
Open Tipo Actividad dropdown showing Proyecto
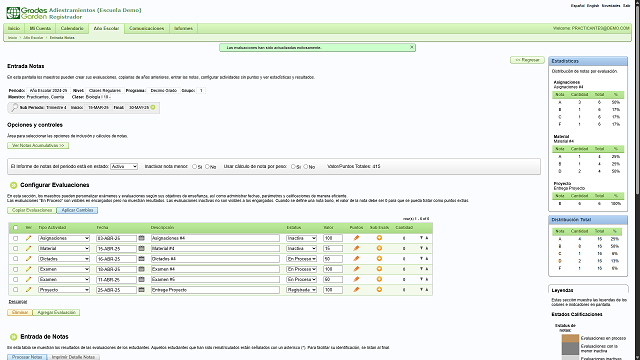[64, 290]
